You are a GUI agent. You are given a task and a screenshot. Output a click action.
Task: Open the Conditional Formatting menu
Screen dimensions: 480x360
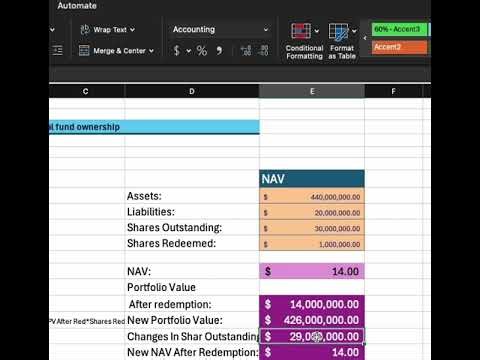pos(304,42)
